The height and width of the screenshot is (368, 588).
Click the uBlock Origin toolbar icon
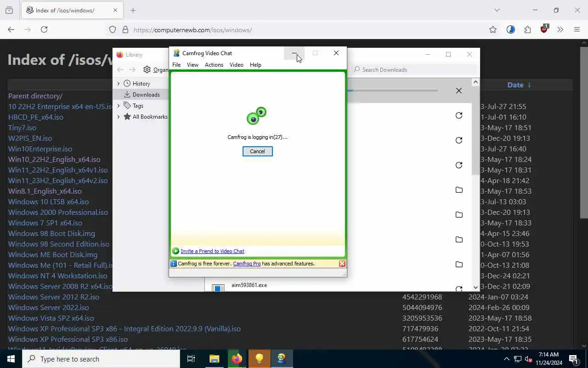(544, 29)
